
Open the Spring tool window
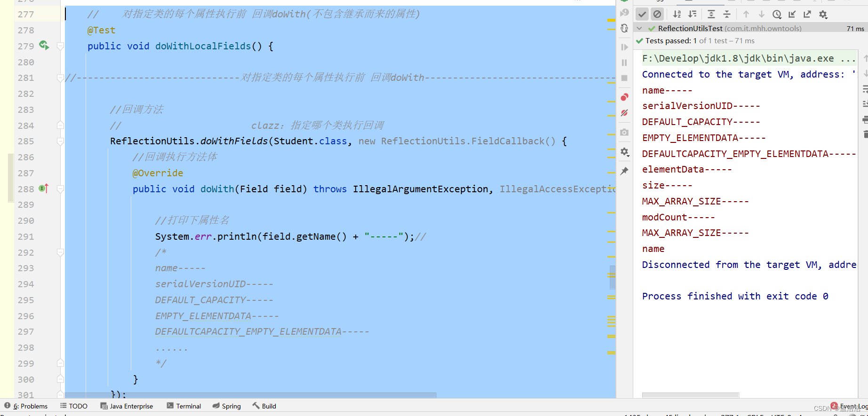[x=226, y=406]
